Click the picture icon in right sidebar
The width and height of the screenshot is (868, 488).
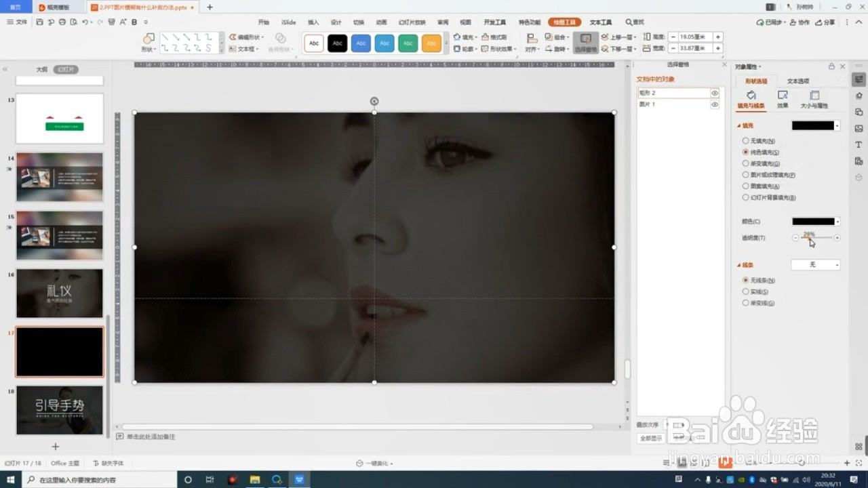pos(859,128)
